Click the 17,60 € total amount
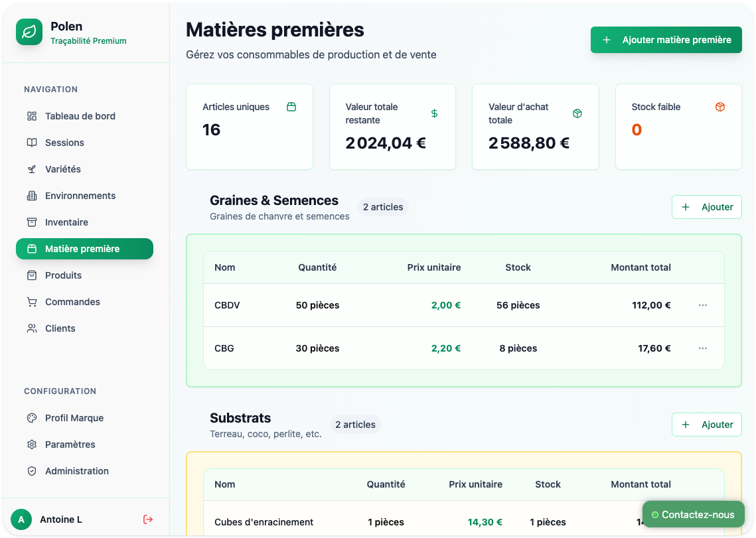Image resolution: width=756 pixels, height=538 pixels. point(654,348)
